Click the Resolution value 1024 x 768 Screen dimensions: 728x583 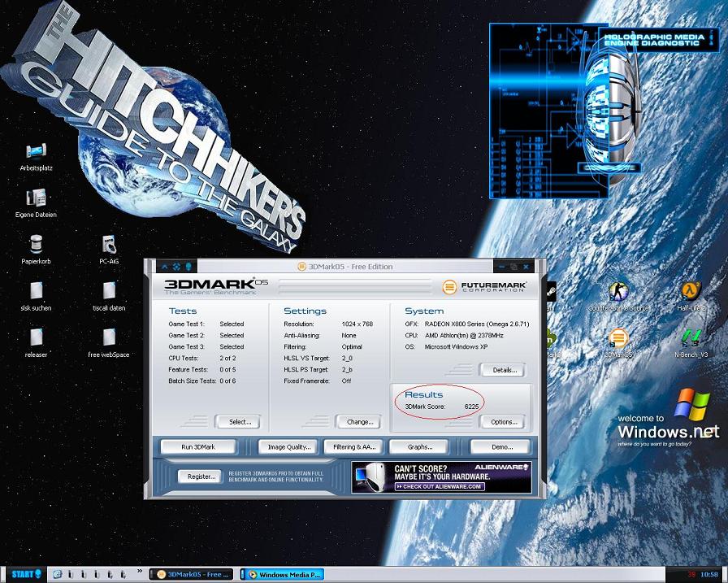357,324
